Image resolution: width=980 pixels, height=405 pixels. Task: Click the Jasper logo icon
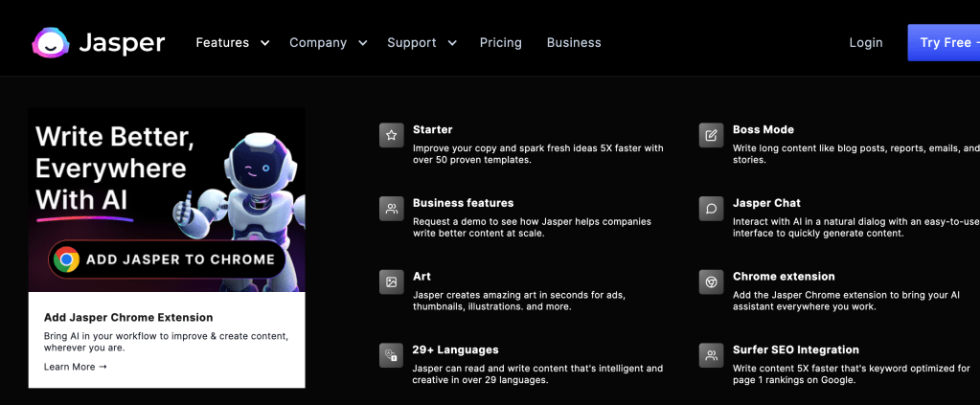coord(50,43)
